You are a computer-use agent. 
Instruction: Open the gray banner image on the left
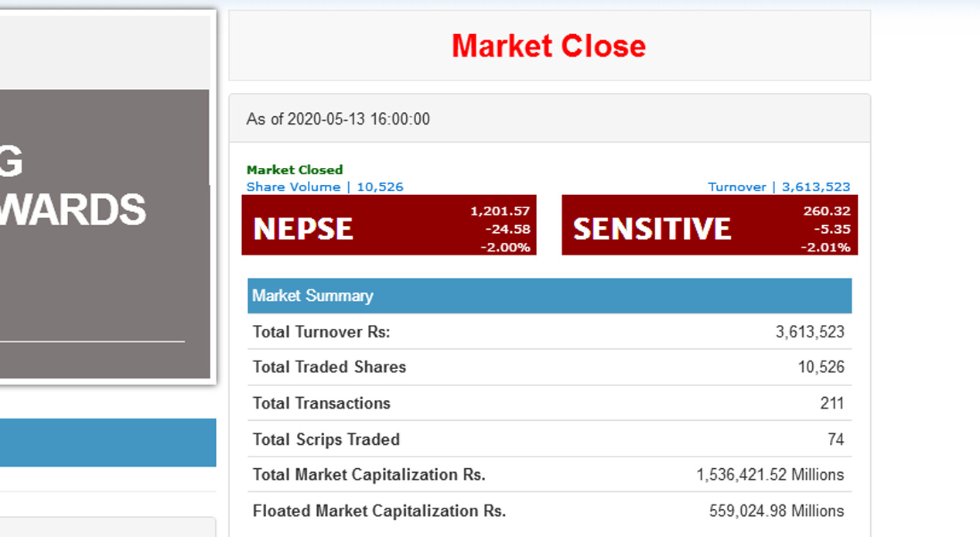tap(104, 232)
